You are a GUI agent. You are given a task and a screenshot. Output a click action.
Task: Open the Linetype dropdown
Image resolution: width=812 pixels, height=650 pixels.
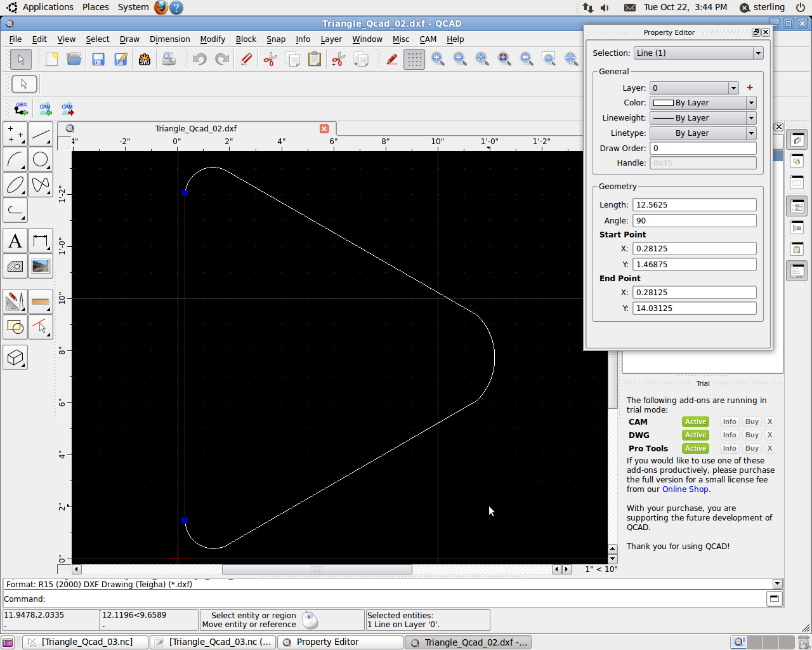(x=703, y=133)
